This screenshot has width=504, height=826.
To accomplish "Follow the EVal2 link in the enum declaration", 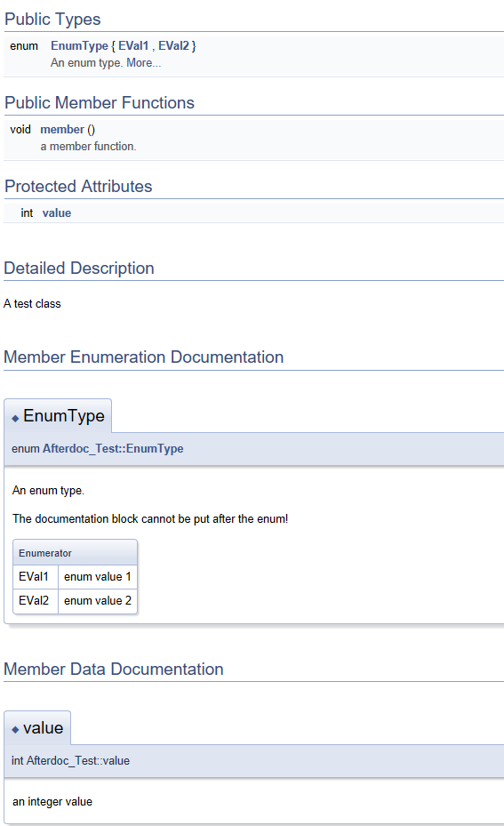I will [173, 46].
